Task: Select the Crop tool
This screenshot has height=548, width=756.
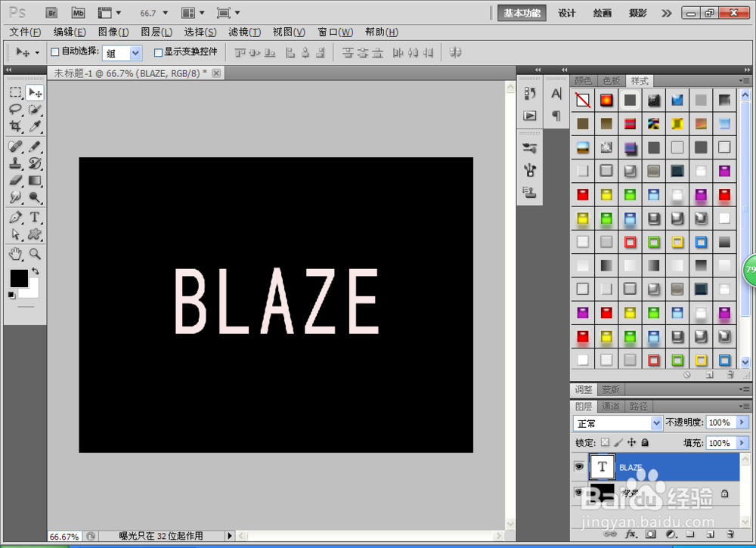Action: tap(15, 126)
